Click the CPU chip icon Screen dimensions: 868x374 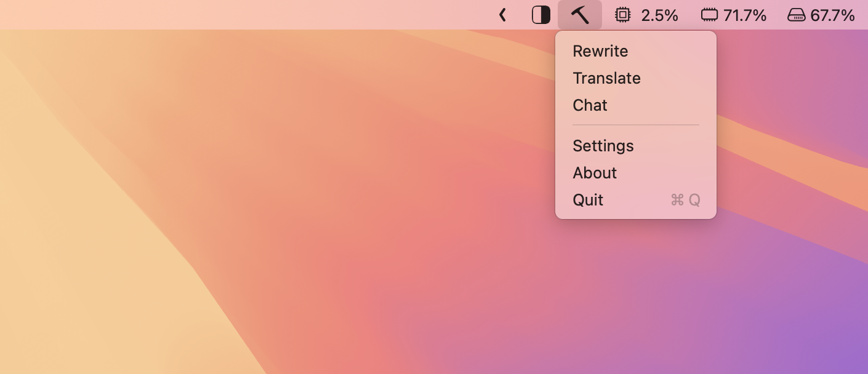point(623,15)
